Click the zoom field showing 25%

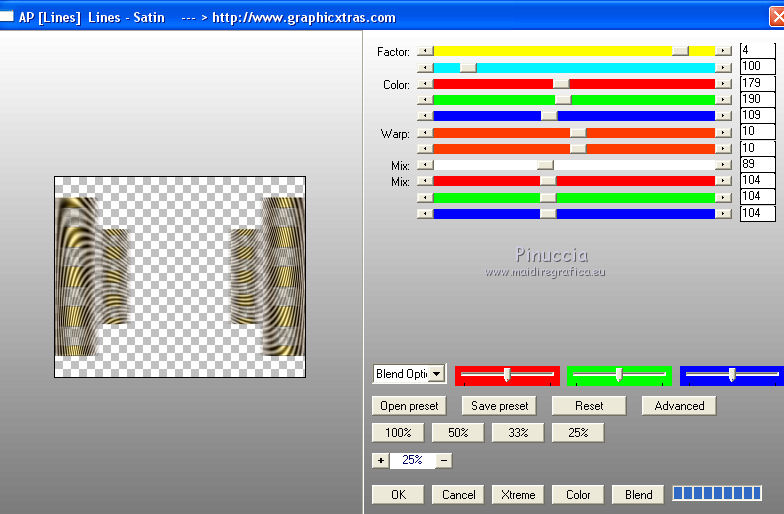click(x=412, y=460)
